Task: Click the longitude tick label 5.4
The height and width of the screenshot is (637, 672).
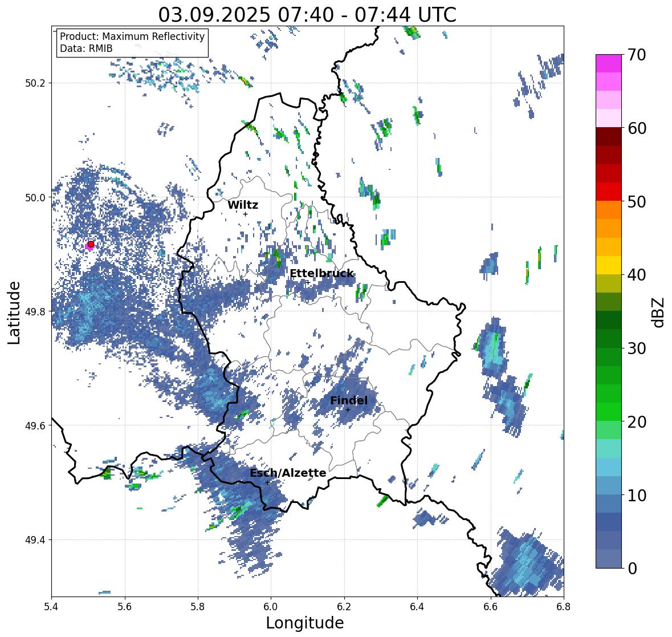Action: tap(51, 606)
